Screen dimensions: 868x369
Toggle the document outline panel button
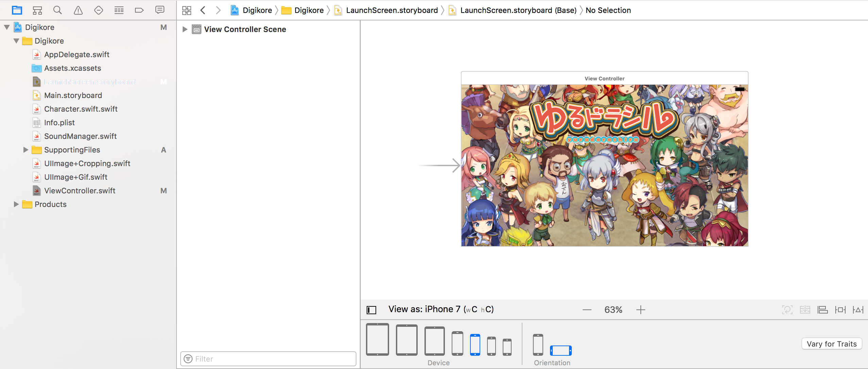coord(371,310)
